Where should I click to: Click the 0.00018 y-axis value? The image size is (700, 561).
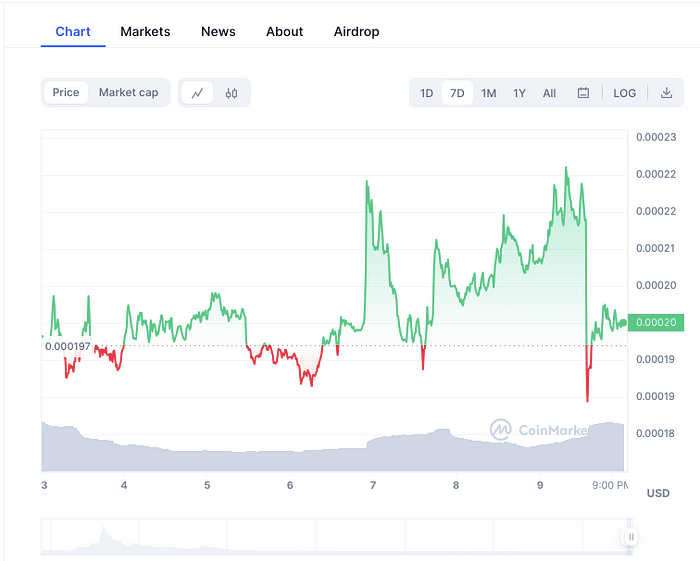(x=655, y=433)
